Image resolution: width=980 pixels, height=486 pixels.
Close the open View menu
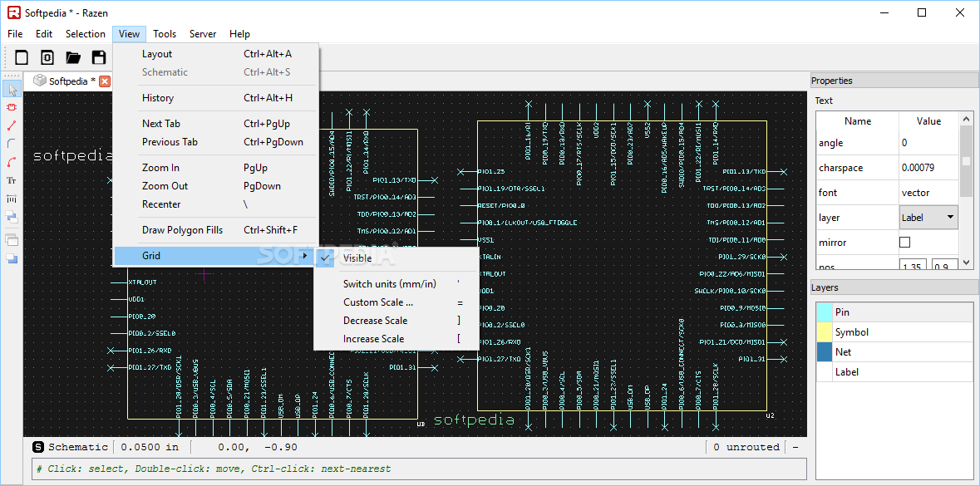(x=129, y=34)
